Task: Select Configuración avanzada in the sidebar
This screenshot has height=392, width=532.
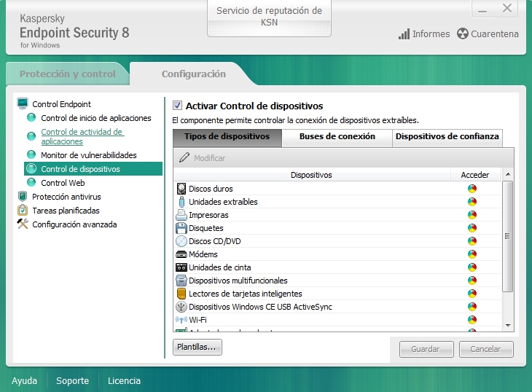Action: click(74, 224)
